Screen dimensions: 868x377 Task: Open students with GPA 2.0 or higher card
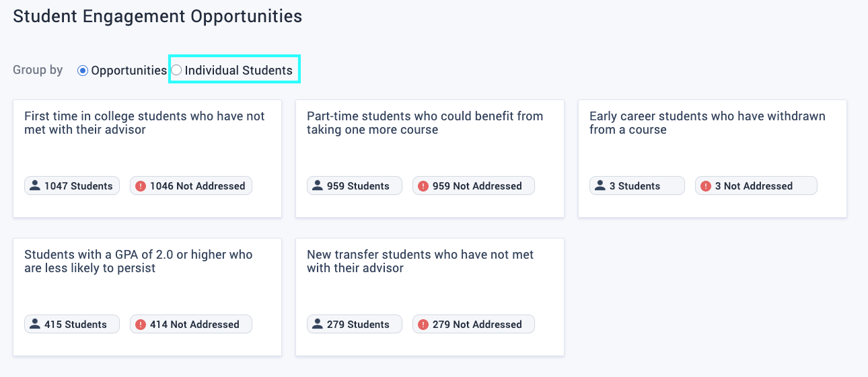[x=147, y=297]
